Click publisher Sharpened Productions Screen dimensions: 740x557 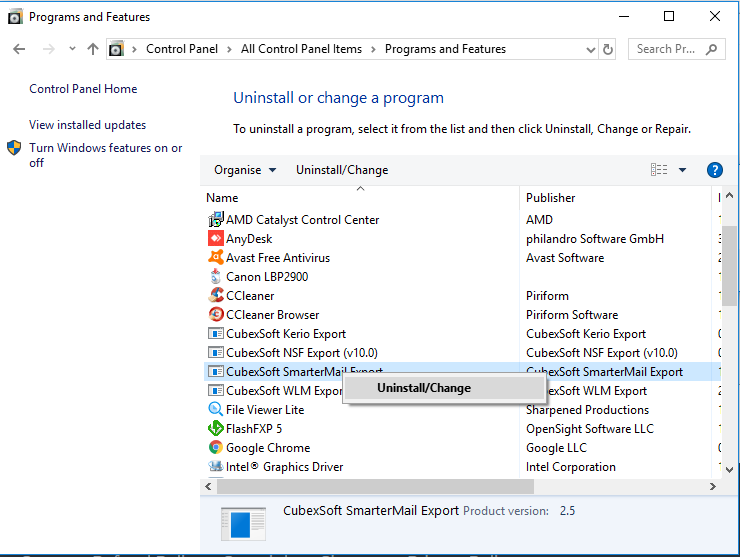click(587, 410)
